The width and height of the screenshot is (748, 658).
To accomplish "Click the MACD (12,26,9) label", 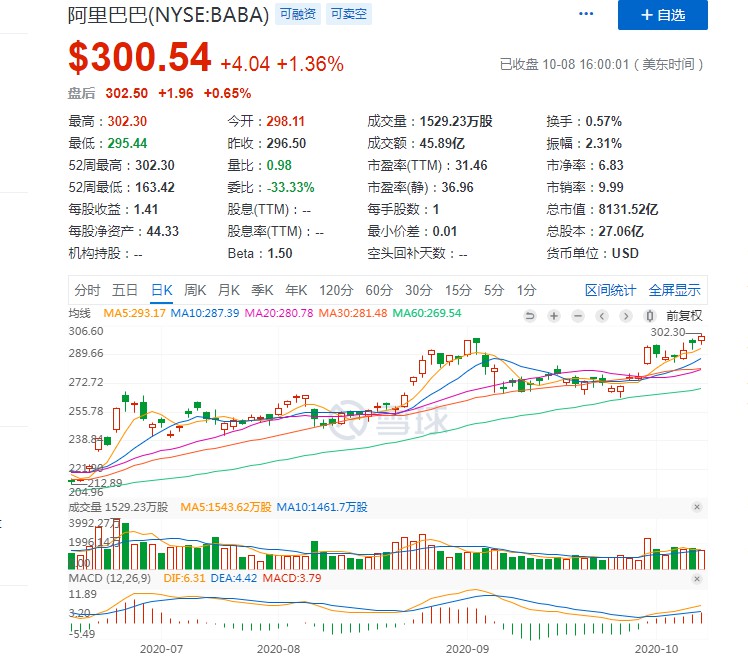I will coord(110,578).
